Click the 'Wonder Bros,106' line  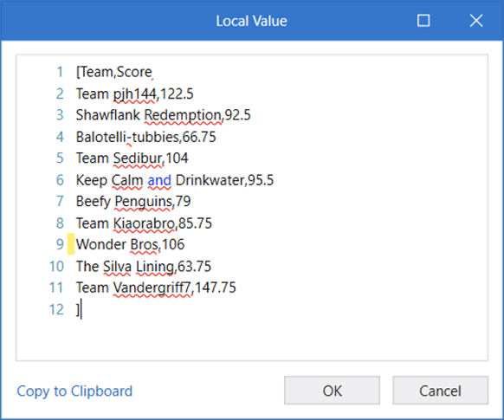(130, 244)
